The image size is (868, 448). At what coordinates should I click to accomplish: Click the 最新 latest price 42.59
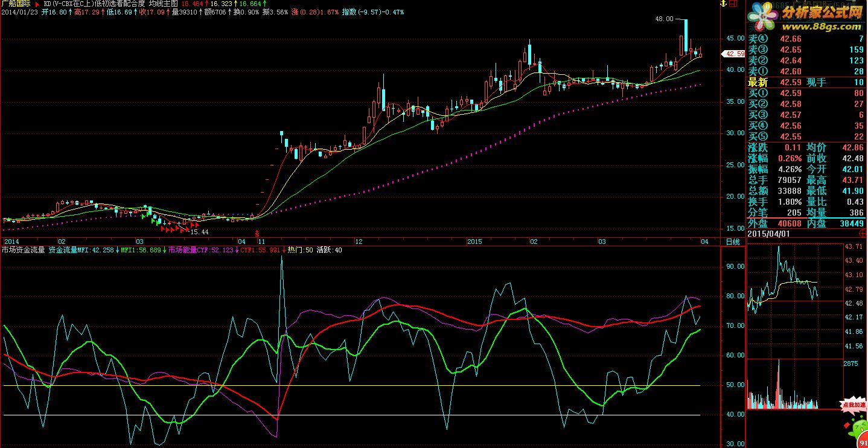pos(791,82)
